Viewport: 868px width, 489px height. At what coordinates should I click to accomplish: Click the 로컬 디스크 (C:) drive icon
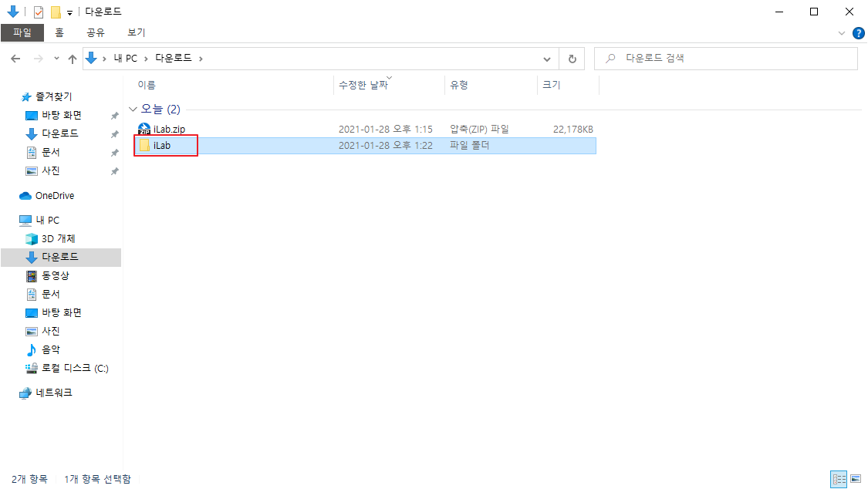pyautogui.click(x=32, y=369)
